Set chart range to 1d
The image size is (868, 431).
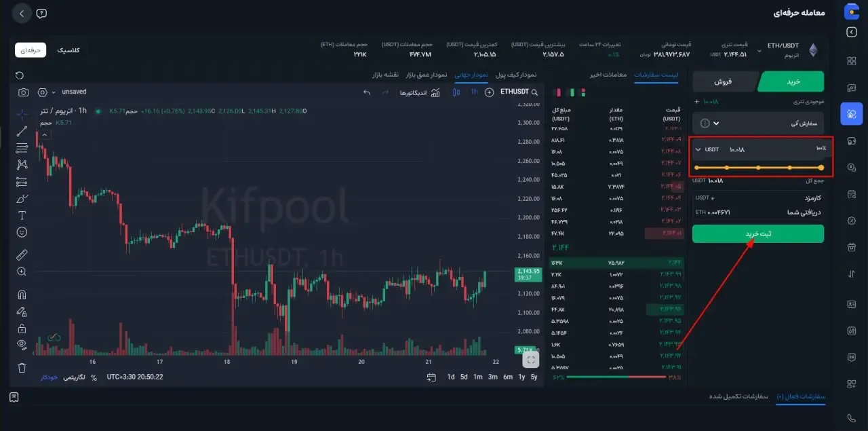(451, 377)
